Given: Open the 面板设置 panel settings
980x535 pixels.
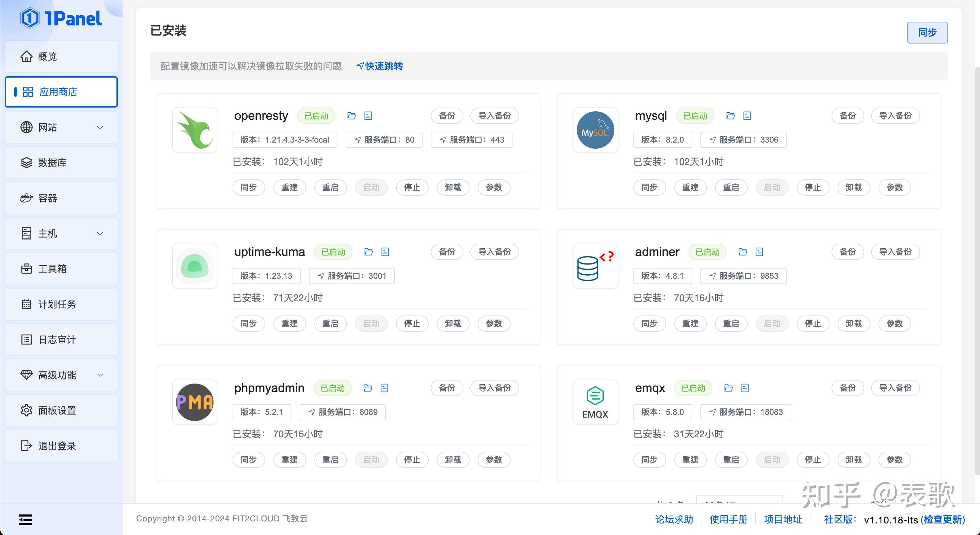Looking at the screenshot, I should click(x=61, y=410).
